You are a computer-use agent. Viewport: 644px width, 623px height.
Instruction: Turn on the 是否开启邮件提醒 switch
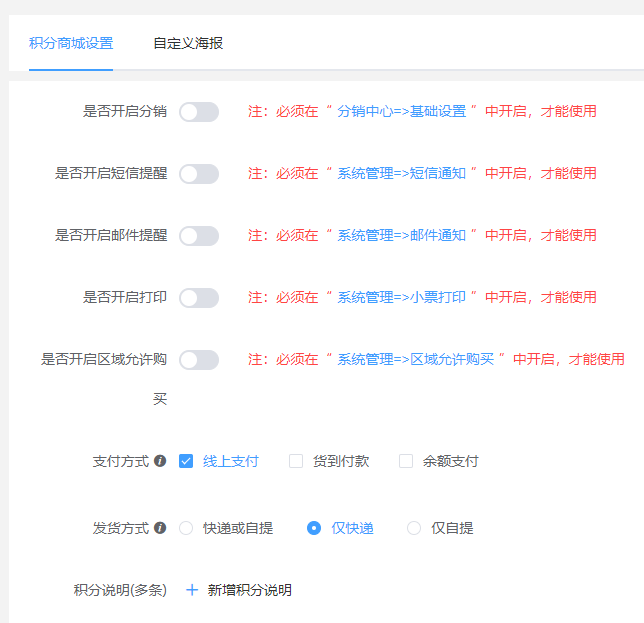[x=198, y=236]
